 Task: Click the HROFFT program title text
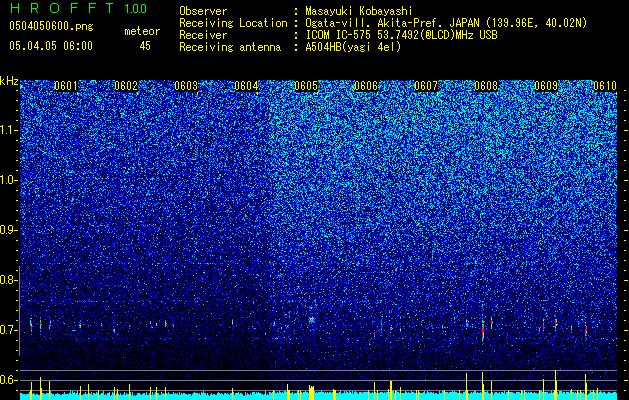(x=62, y=8)
